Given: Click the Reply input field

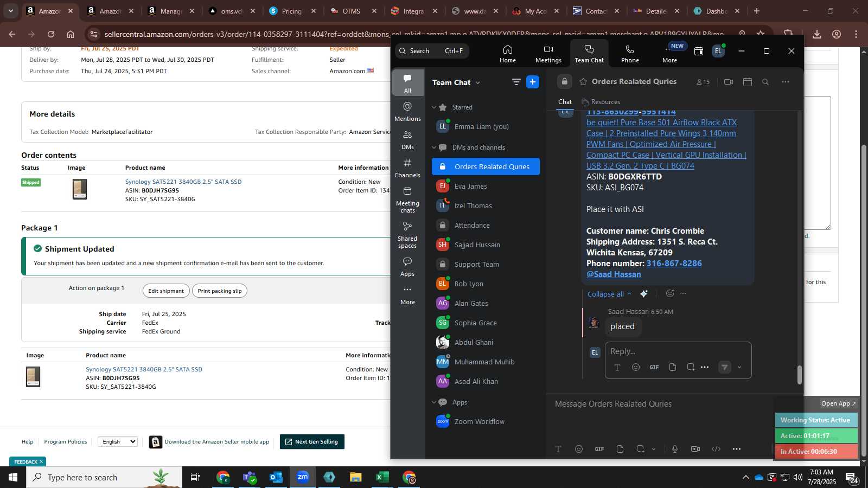Looking at the screenshot, I should (x=678, y=351).
